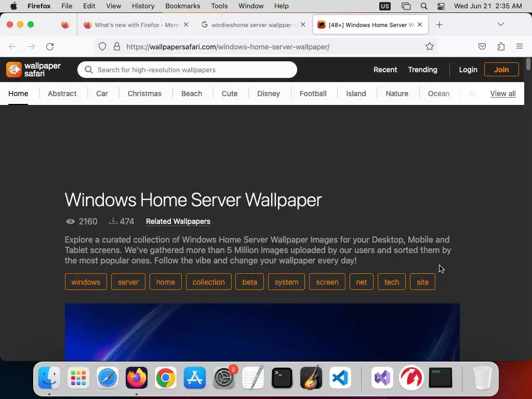532x399 pixels.
Task: Click the system tag
Action: (286, 282)
